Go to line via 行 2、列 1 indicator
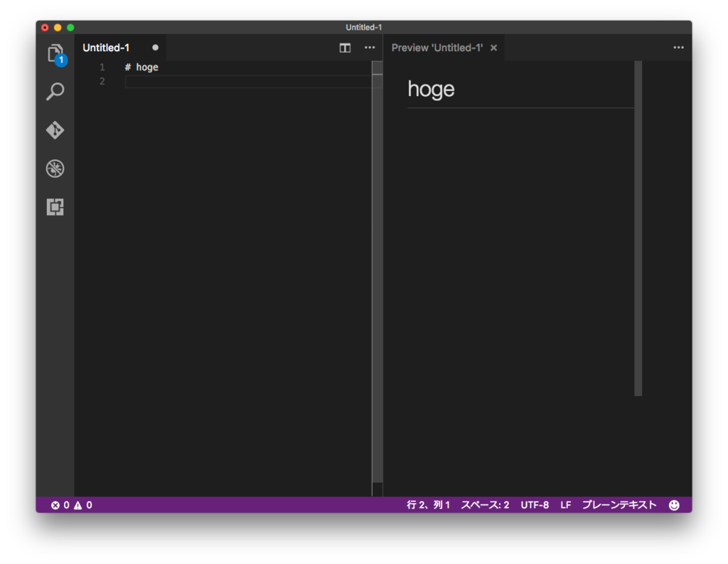Screen dimensions: 728x564 coord(428,505)
